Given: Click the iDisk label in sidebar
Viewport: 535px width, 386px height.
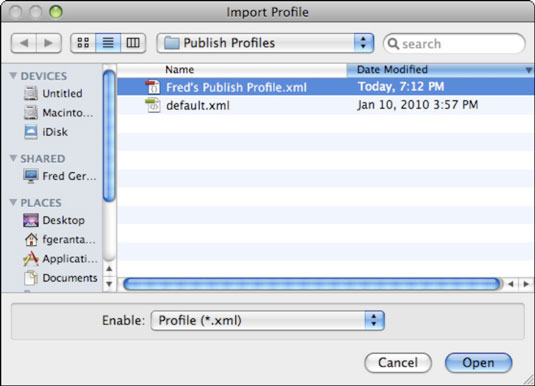Looking at the screenshot, I should pos(55,132).
